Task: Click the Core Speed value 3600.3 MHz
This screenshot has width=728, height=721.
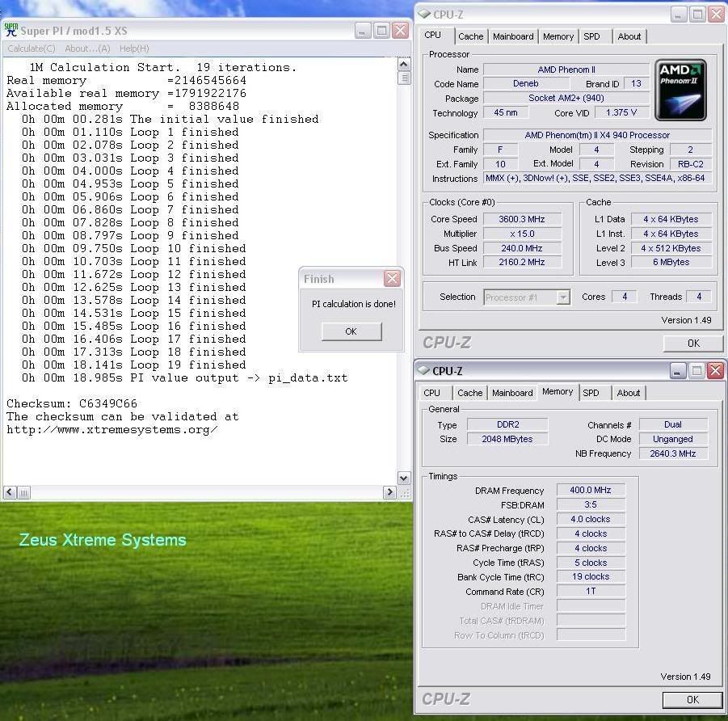Action: [522, 219]
